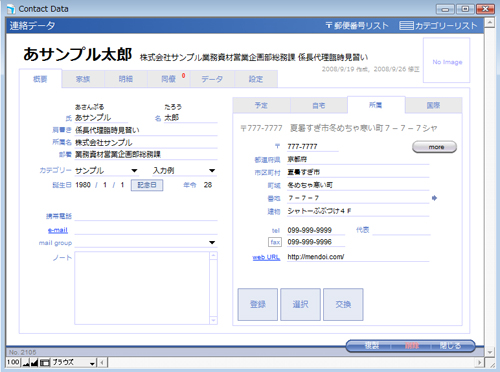Click the mobile phone input field
Image resolution: width=500 pixels, height=372 pixels.
(x=146, y=216)
